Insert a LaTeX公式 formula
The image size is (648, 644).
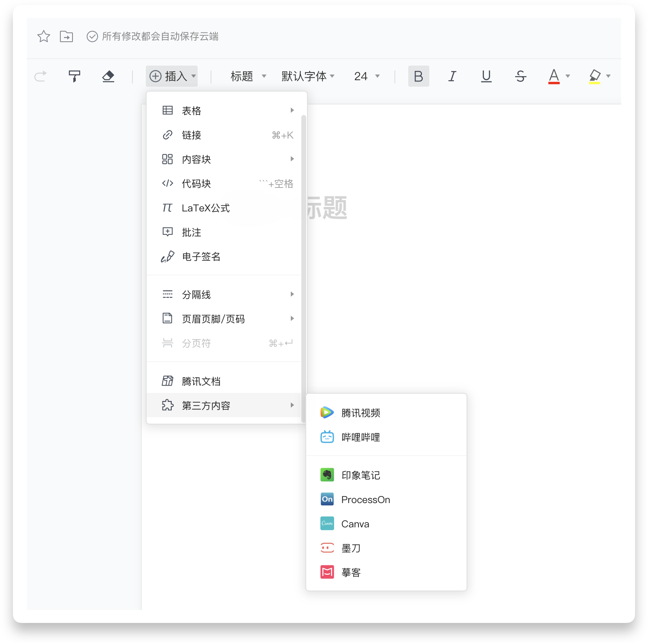pos(224,208)
